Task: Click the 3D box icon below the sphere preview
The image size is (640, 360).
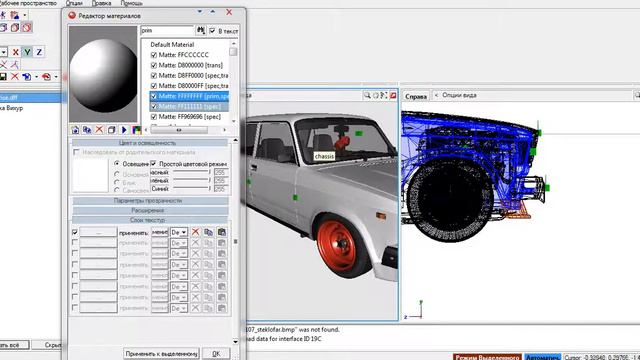Action: [111, 130]
